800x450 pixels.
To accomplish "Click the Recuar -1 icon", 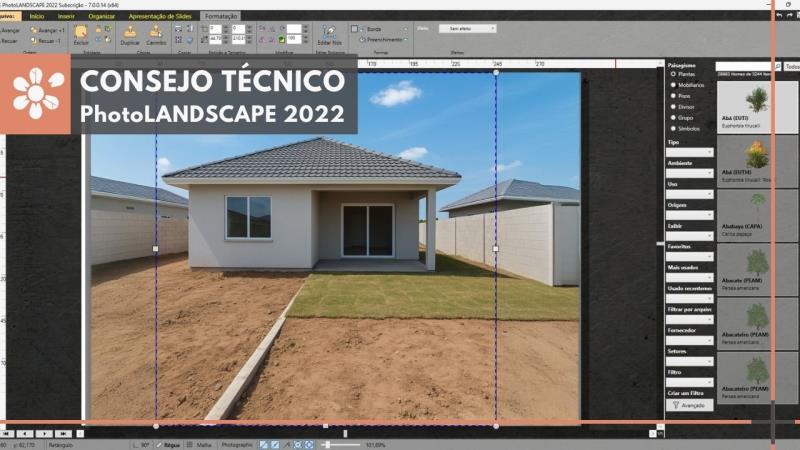I will click(x=34, y=40).
